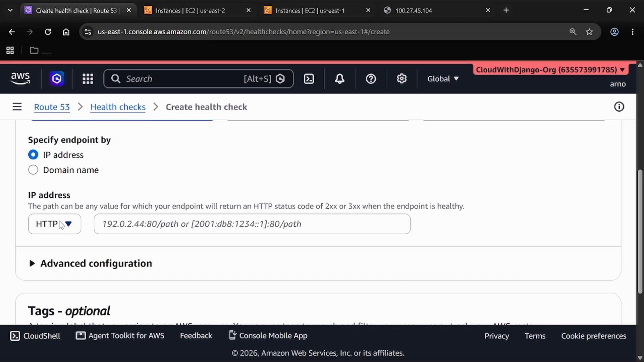Screen dimensions: 644x362
Task: Focus the IP address path input field
Action: pos(252,224)
